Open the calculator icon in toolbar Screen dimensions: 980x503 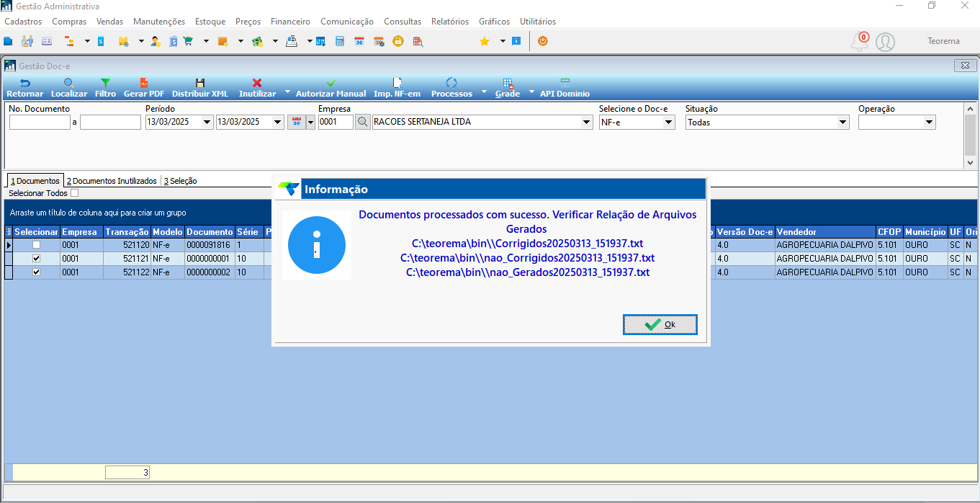pyautogui.click(x=340, y=41)
